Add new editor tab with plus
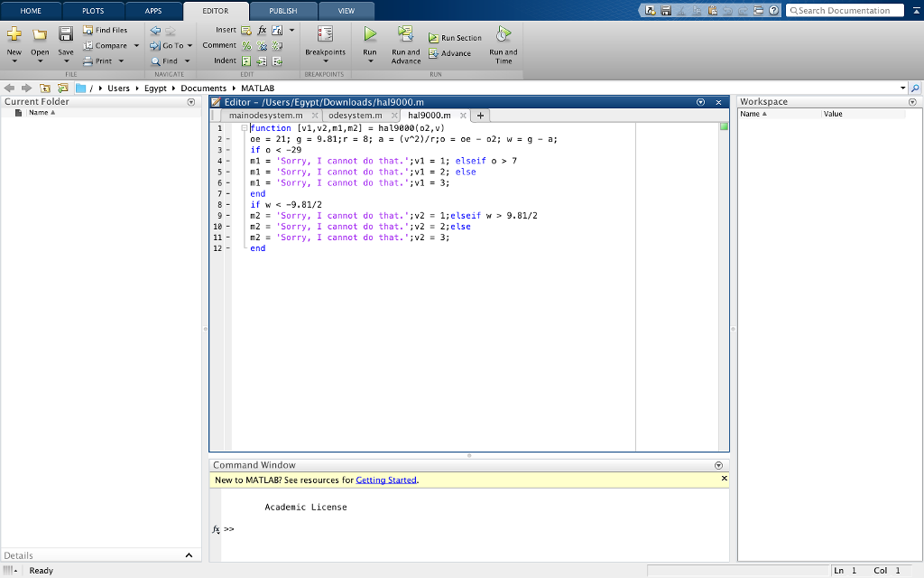924x578 pixels. [480, 116]
